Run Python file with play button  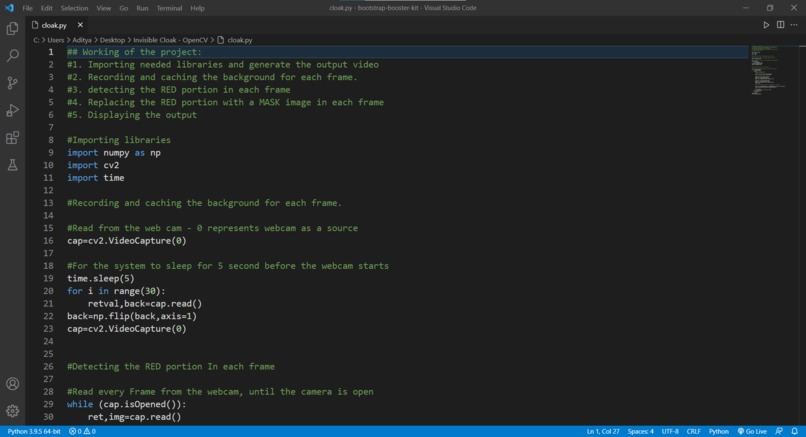pos(766,25)
